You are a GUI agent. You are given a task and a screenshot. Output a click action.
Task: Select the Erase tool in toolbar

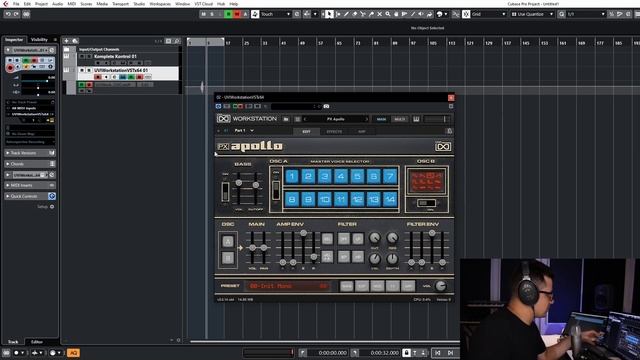(355, 14)
